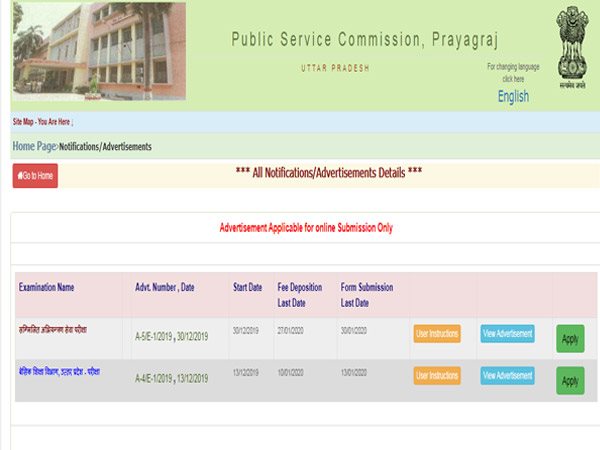This screenshot has width=600, height=450.
Task: Select the text A-4/E-1/2019, 13/12/2019
Action: [x=171, y=379]
